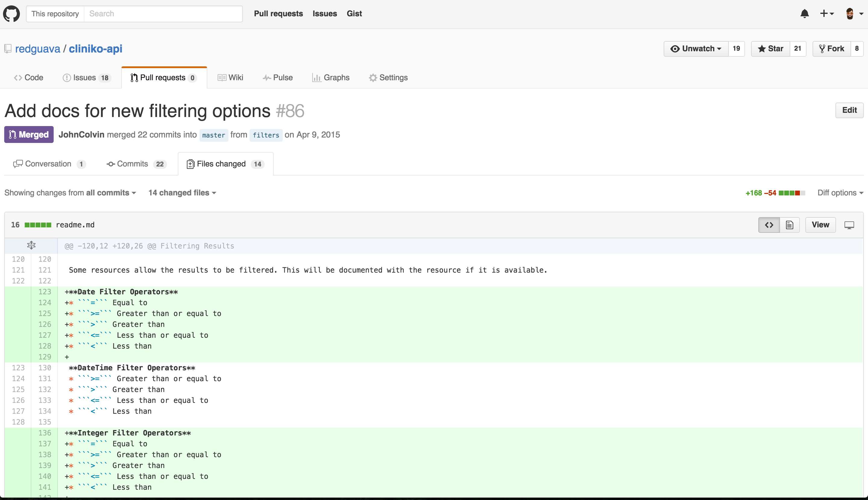
Task: Click the readme.md file name
Action: [75, 225]
